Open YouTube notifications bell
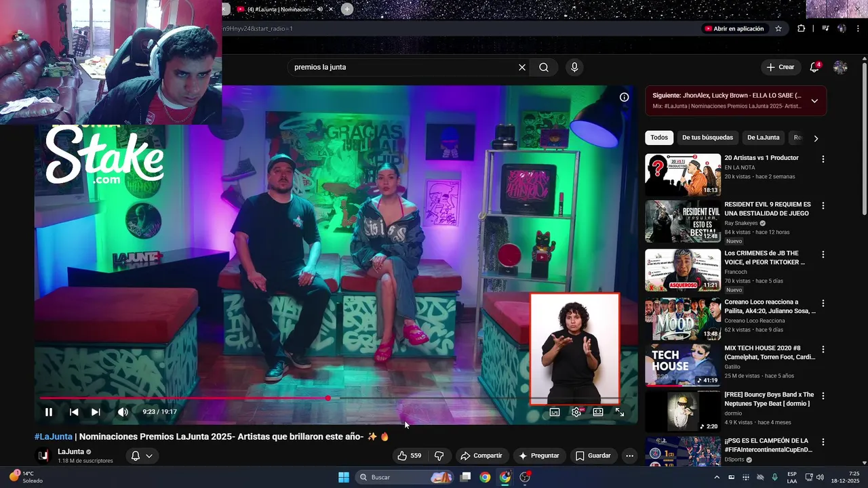This screenshot has height=488, width=868. [x=814, y=67]
